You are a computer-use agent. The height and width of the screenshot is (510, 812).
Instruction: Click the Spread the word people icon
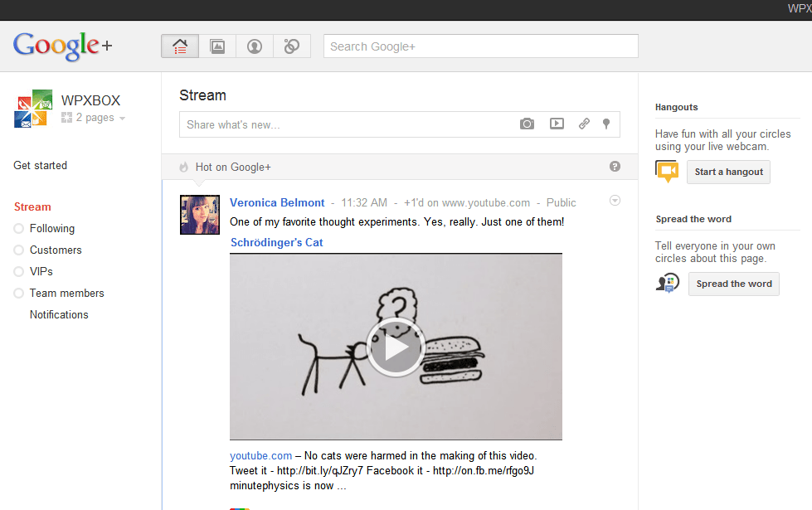click(668, 284)
